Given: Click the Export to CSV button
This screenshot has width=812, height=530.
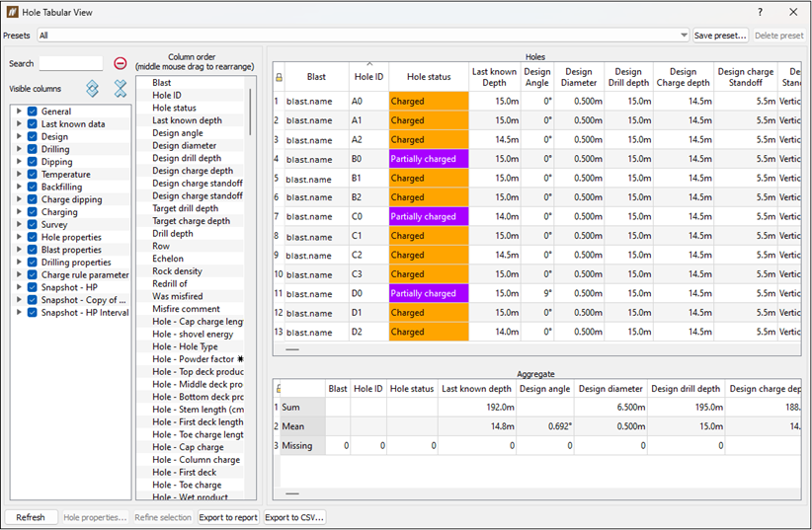Looking at the screenshot, I should click(294, 517).
